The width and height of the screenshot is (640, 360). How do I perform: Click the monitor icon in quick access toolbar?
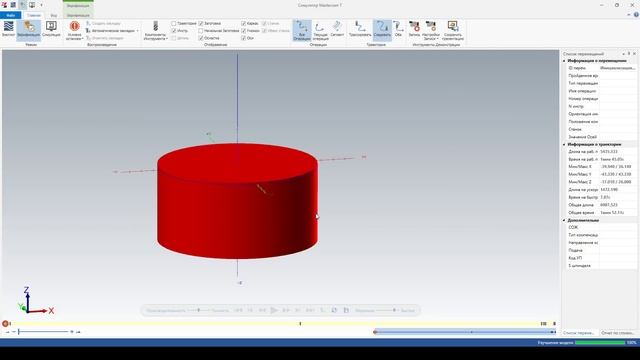(32, 5)
